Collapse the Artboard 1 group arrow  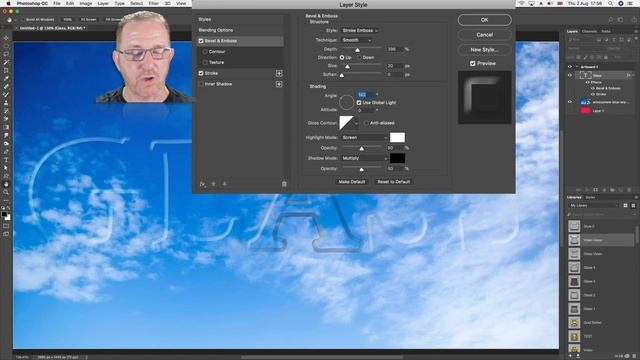(x=577, y=67)
